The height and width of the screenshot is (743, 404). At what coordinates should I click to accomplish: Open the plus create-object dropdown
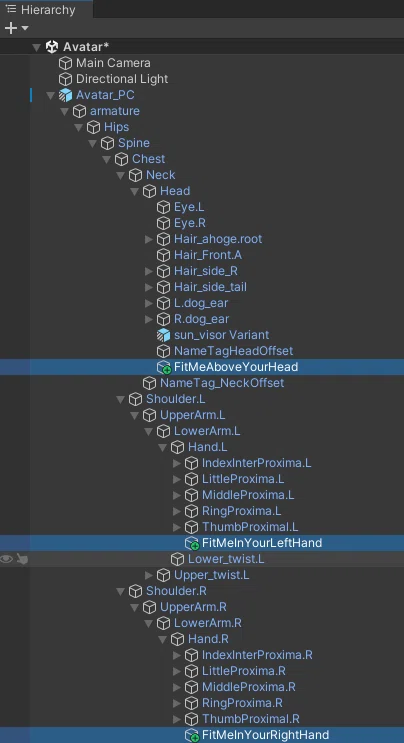[x=16, y=28]
